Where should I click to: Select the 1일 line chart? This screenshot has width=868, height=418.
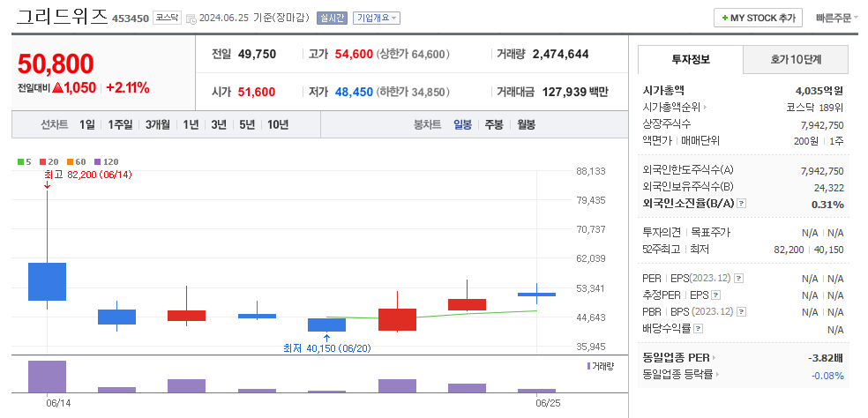(87, 124)
